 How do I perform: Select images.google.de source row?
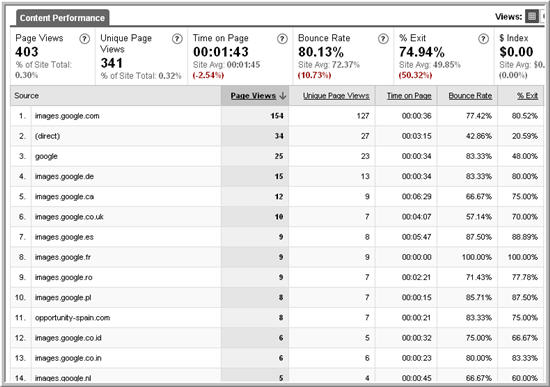64,176
